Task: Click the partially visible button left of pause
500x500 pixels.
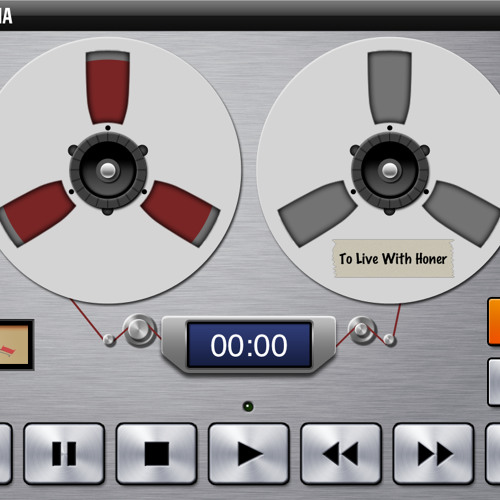Action: (5, 454)
